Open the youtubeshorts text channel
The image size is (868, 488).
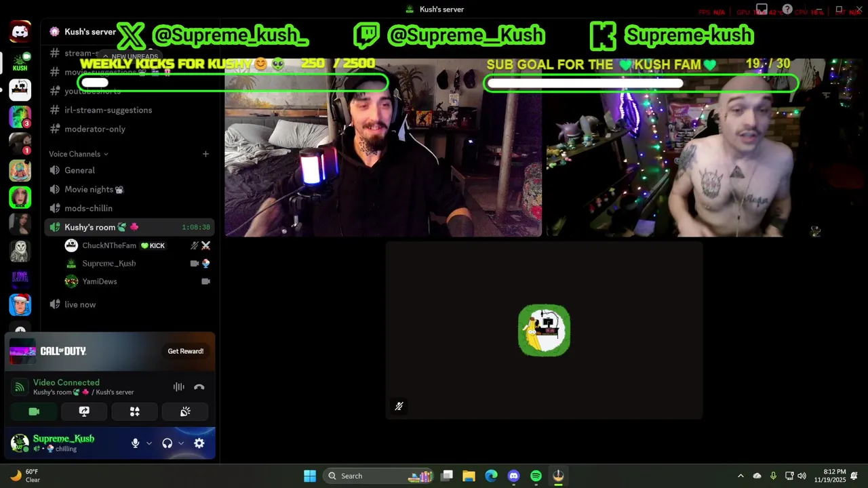(130, 91)
